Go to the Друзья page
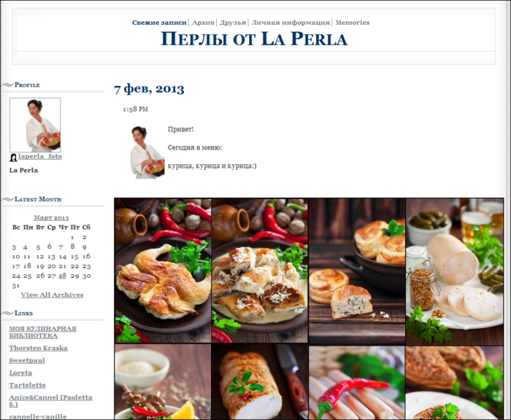This screenshot has width=511, height=420. tap(233, 23)
